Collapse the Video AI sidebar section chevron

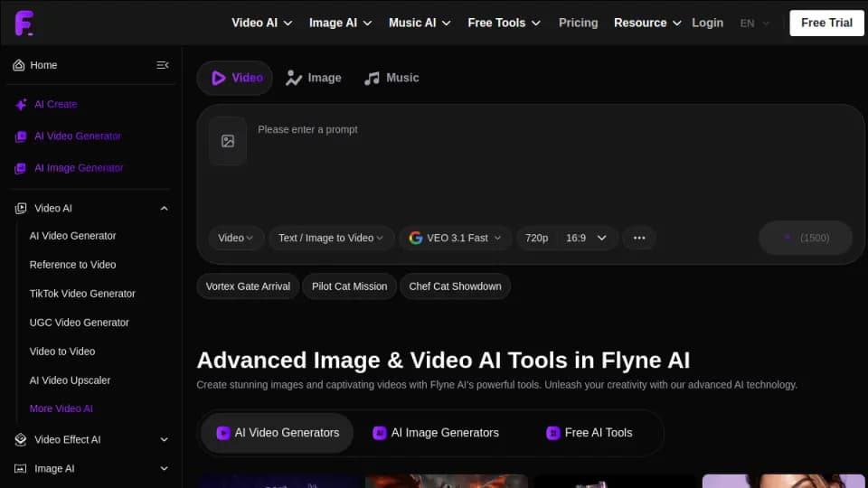pyautogui.click(x=164, y=209)
